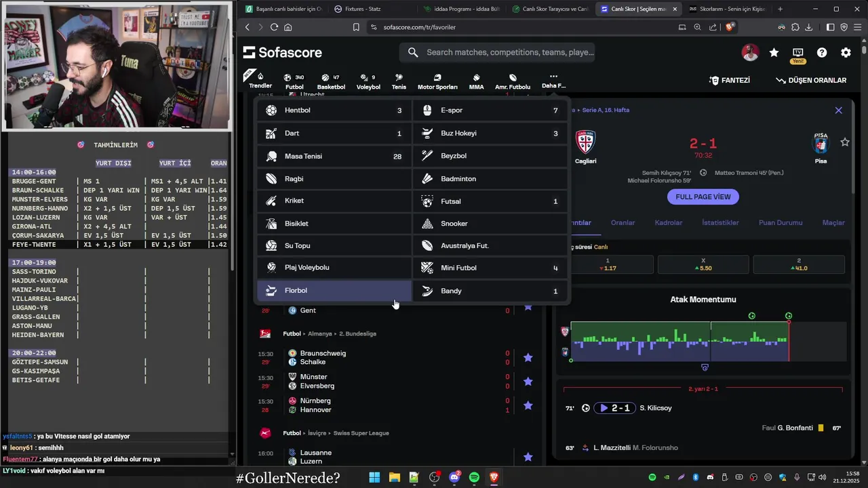868x488 pixels.
Task: Choose Buz Hokeyi from the dropdown
Action: pos(490,134)
